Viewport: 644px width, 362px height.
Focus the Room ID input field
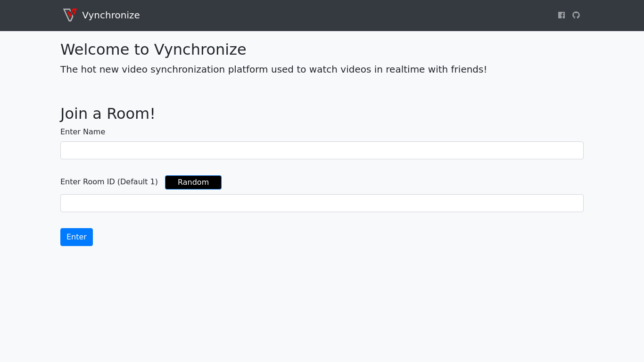(322, 203)
